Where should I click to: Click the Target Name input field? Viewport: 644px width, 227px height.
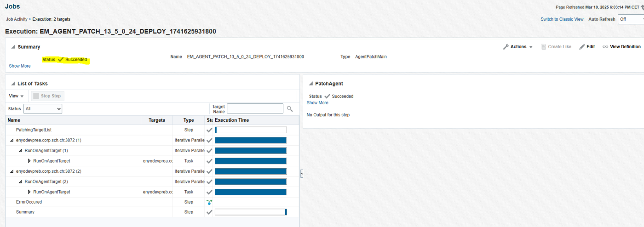point(255,108)
